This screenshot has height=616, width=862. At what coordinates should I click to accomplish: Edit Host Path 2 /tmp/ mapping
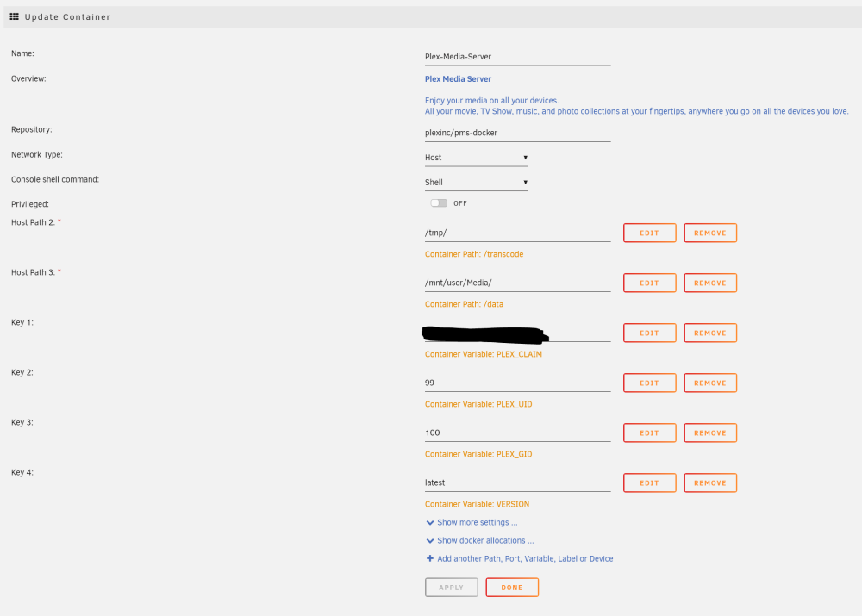(x=649, y=233)
